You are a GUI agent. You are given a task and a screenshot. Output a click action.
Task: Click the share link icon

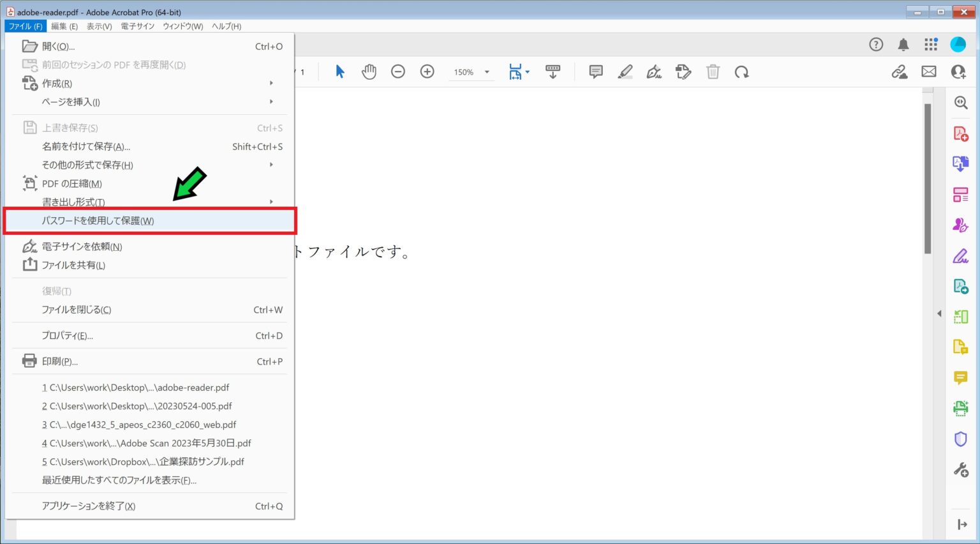900,72
